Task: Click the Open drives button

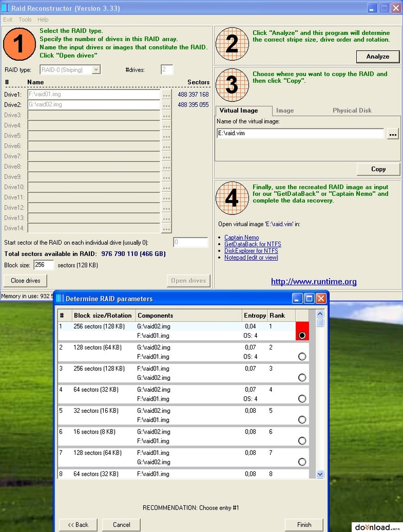Action: 188,280
